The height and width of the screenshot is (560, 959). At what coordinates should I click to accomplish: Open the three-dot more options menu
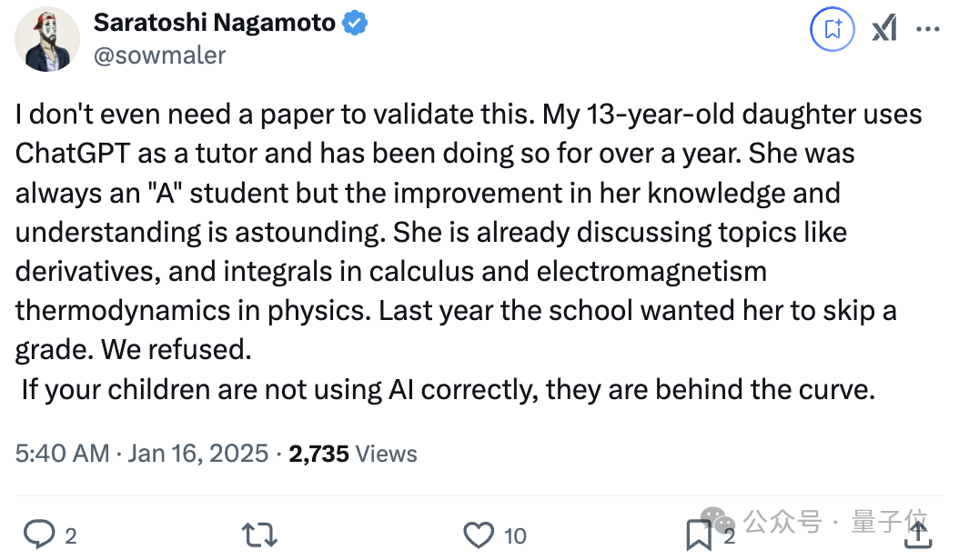pos(928,29)
